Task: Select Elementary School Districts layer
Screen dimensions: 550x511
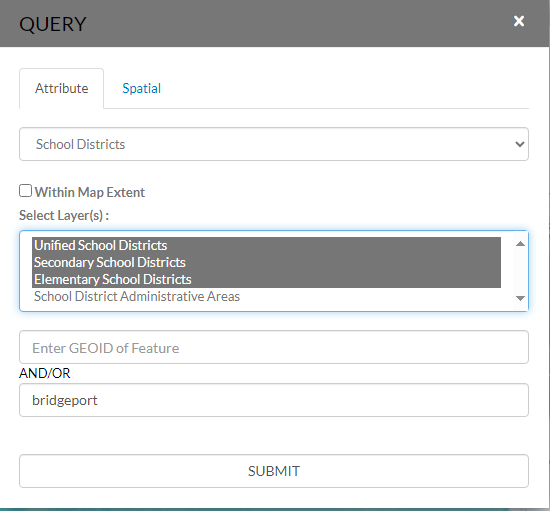Action: tap(266, 280)
